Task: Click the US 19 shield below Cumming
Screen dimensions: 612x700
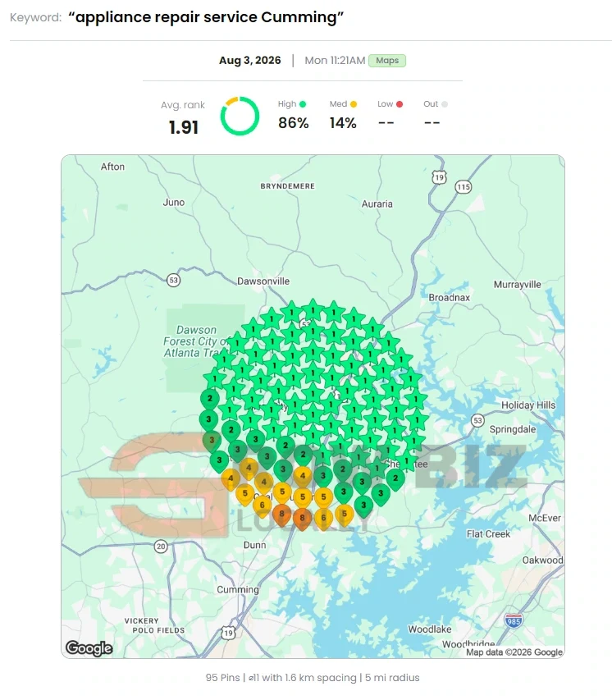Action: point(228,633)
